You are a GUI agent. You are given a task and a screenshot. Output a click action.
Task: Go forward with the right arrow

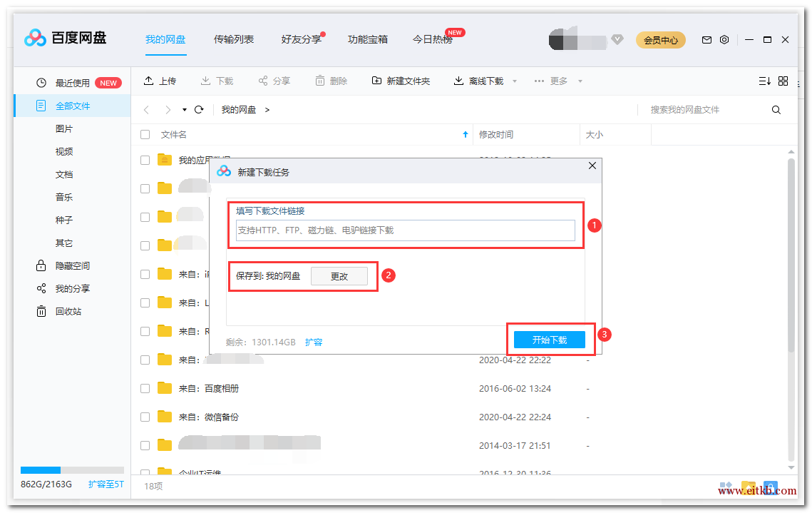(x=168, y=110)
